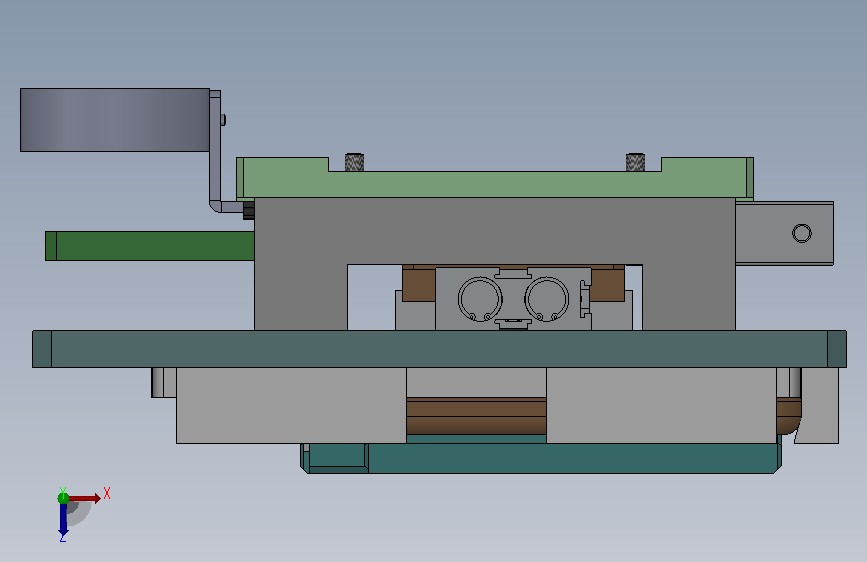Select the teal bottom plate
Viewport: 867px width, 562px height.
tap(541, 458)
